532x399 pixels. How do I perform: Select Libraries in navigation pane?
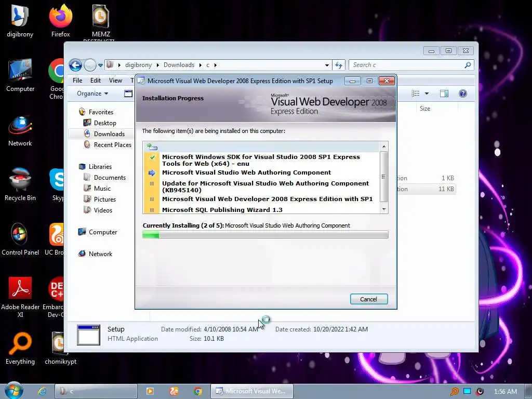[100, 167]
